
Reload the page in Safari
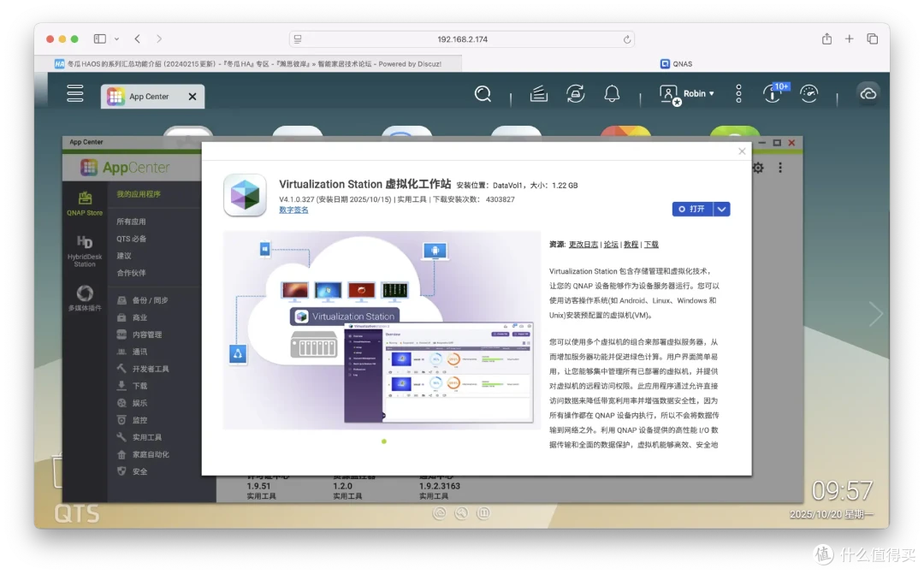click(627, 39)
